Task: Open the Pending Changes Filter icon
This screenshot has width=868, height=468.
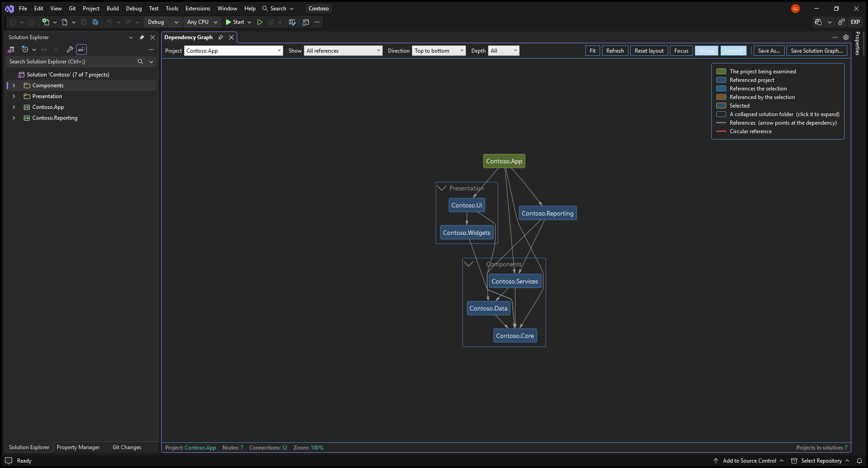Action: pos(25,49)
